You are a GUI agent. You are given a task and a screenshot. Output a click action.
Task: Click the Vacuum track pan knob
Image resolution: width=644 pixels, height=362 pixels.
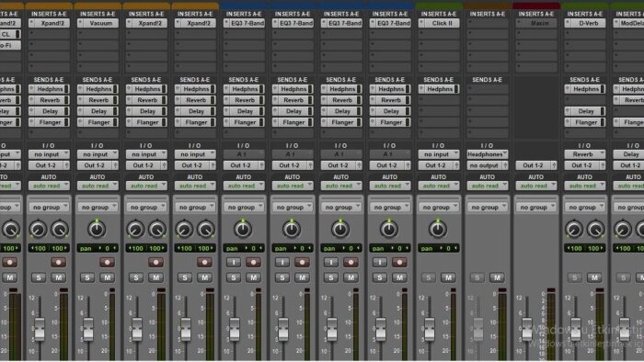(x=97, y=229)
